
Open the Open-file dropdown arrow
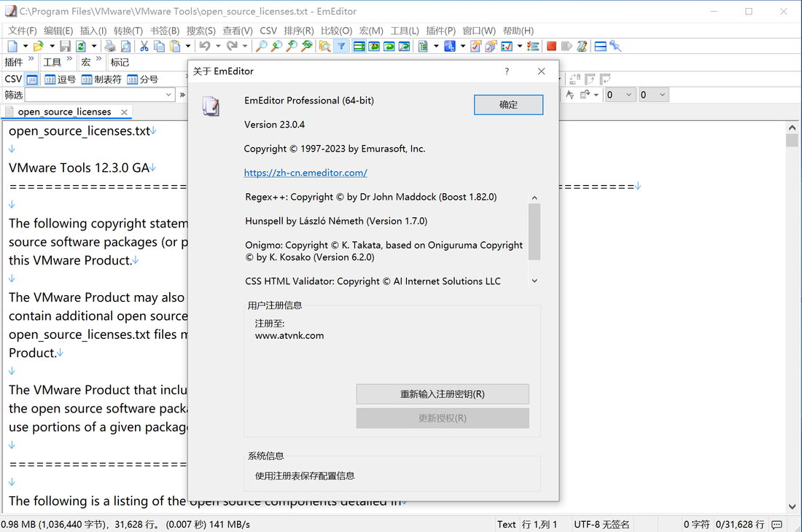tap(52, 47)
